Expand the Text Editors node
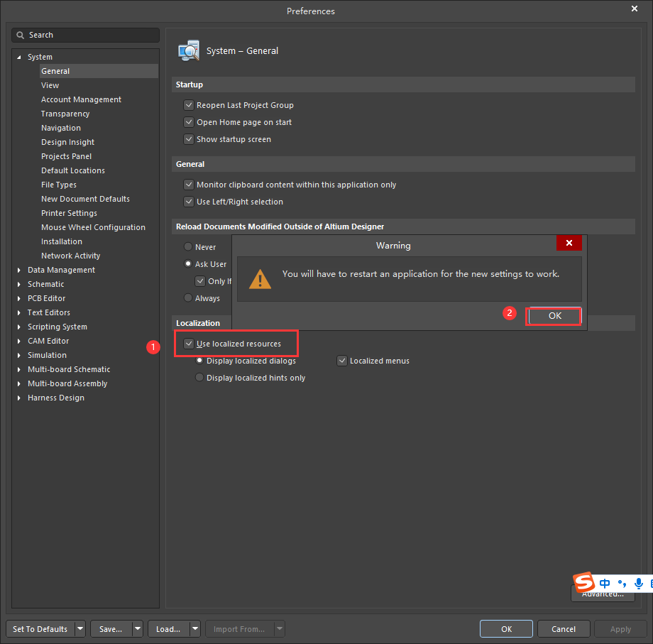 [x=18, y=313]
